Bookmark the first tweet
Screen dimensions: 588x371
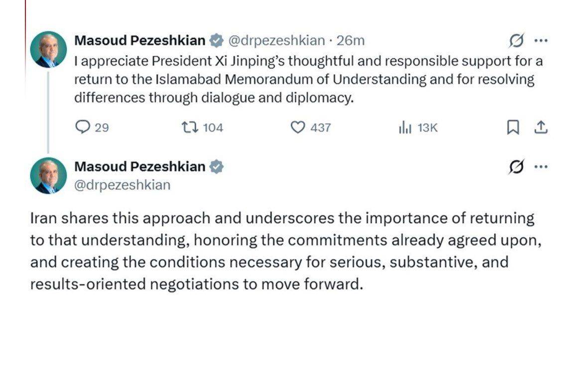(x=513, y=127)
